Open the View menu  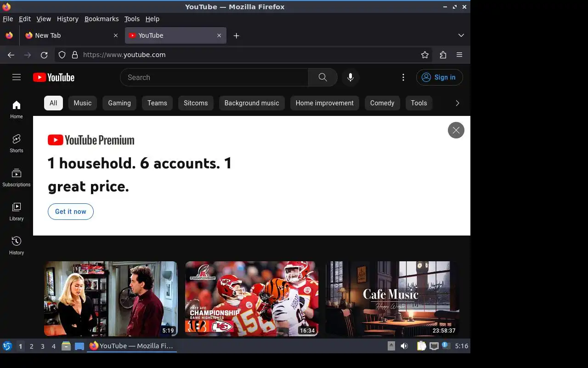44,19
